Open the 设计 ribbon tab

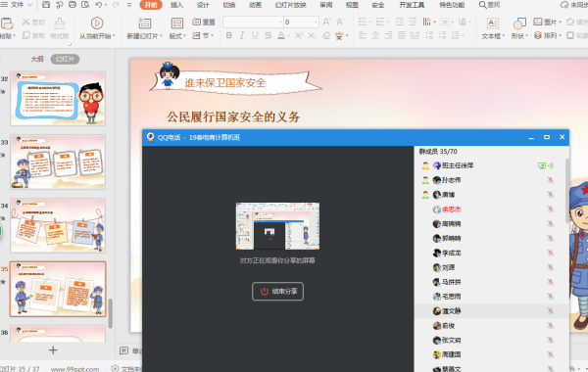click(x=203, y=5)
